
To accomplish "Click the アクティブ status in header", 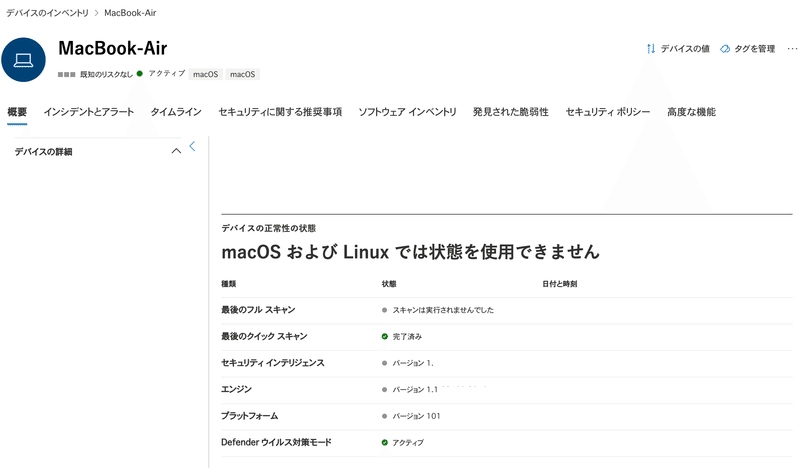I will (x=166, y=73).
